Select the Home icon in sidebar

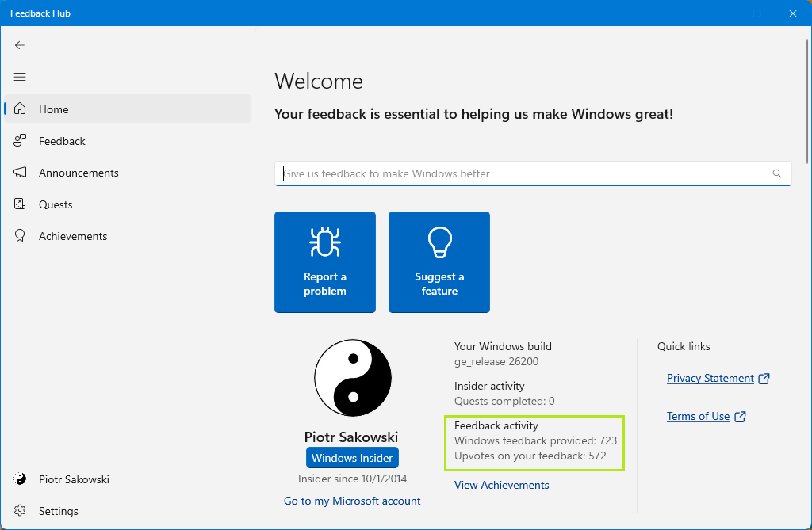[21, 109]
